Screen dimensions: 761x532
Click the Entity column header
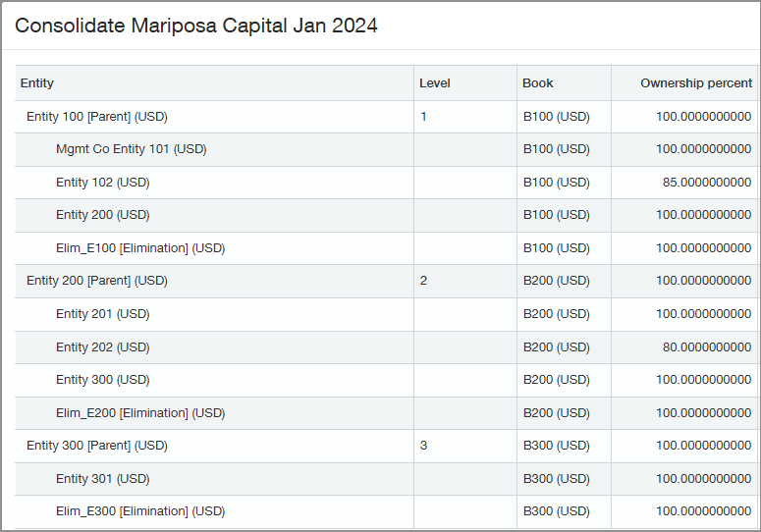[x=37, y=83]
